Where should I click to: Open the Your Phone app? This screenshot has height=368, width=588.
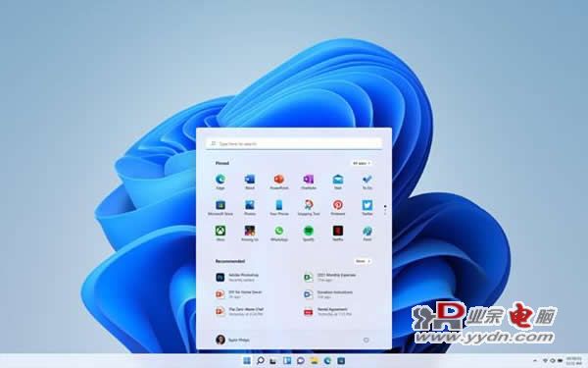(279, 207)
